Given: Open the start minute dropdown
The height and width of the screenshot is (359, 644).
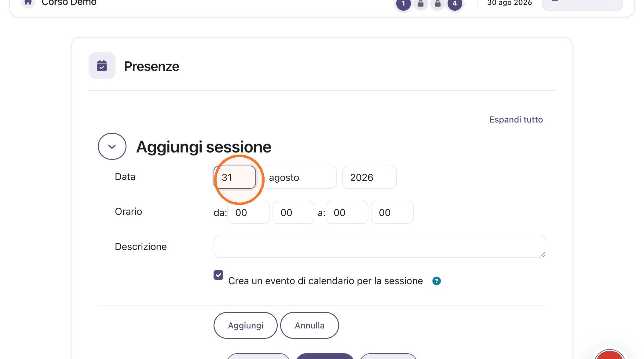Looking at the screenshot, I should [294, 212].
